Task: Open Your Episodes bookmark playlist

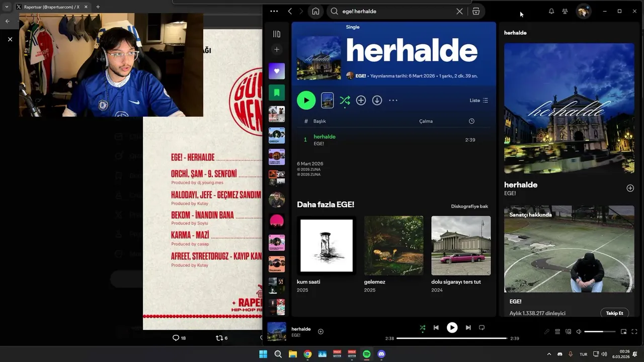Action: (277, 93)
